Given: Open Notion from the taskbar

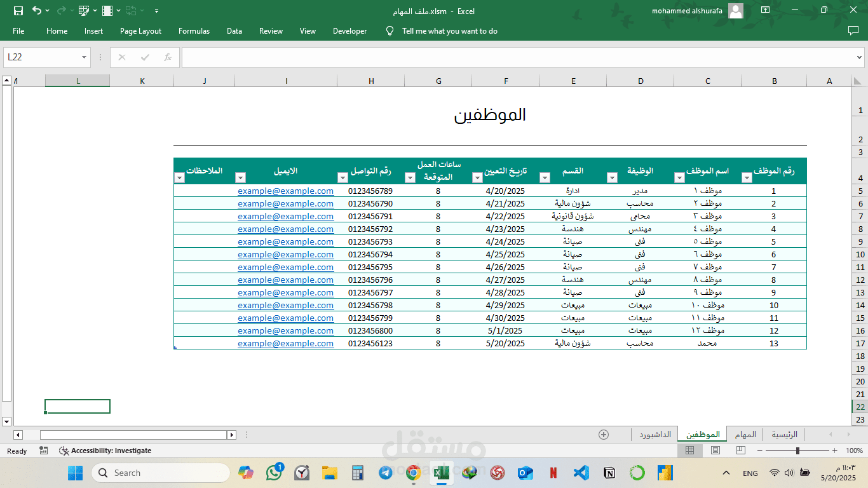Looking at the screenshot, I should coord(609,473).
